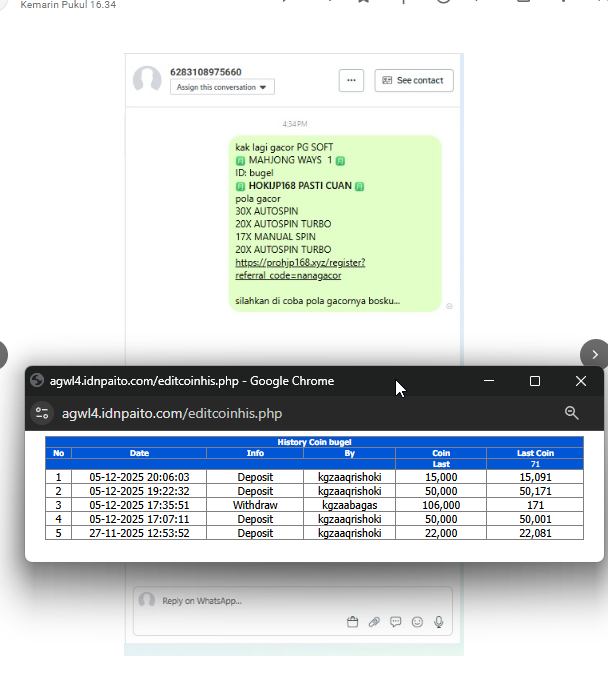Click the zoom magnifier icon in the Chrome address bar
This screenshot has width=608, height=686.
click(x=572, y=413)
